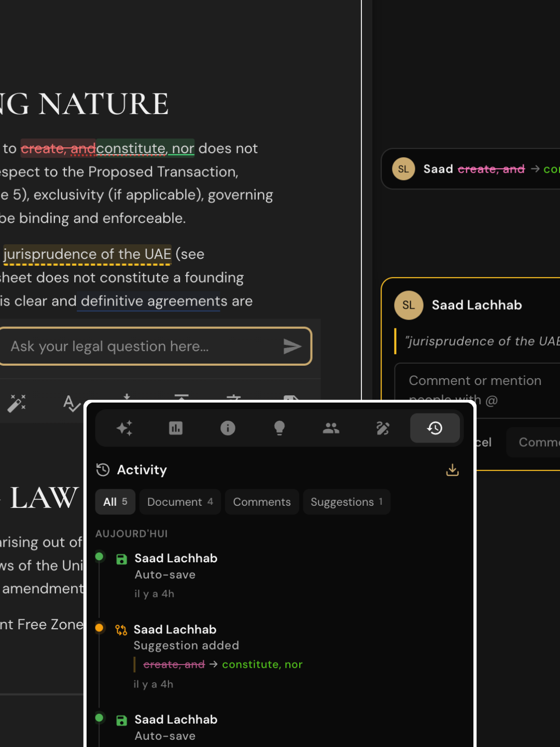Open the Suggestion added activity entry

pos(186,645)
